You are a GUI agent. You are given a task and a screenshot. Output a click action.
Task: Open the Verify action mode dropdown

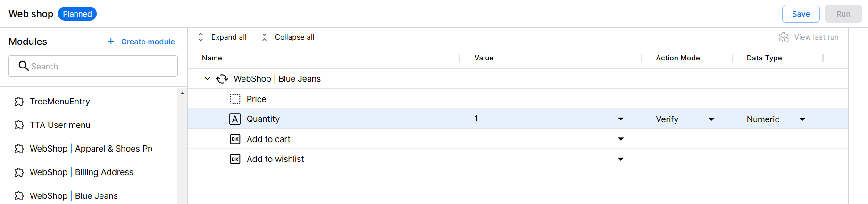pos(711,119)
